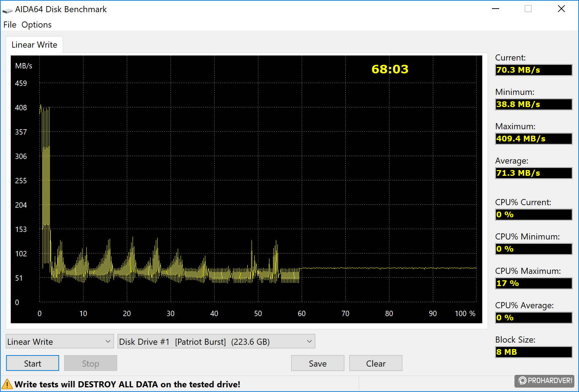Image resolution: width=579 pixels, height=392 pixels.
Task: Click the disabled Stop button
Action: [x=91, y=363]
